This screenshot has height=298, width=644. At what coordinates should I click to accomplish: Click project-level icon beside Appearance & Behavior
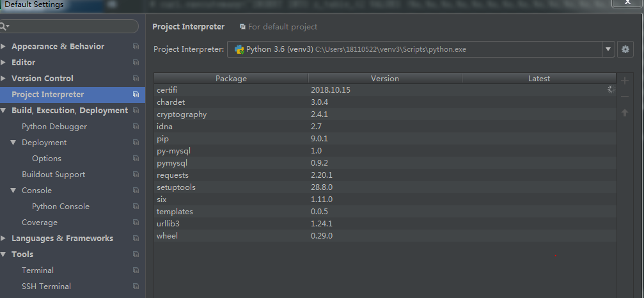coord(136,47)
